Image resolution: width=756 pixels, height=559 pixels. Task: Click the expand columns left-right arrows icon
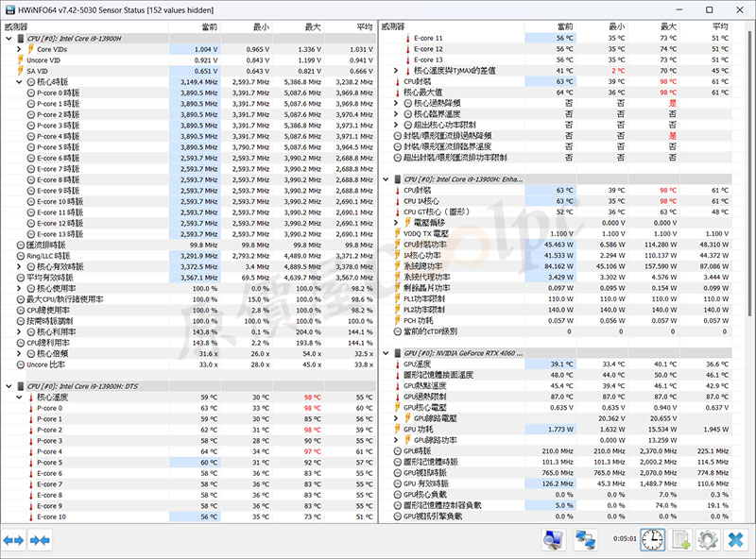point(14,540)
